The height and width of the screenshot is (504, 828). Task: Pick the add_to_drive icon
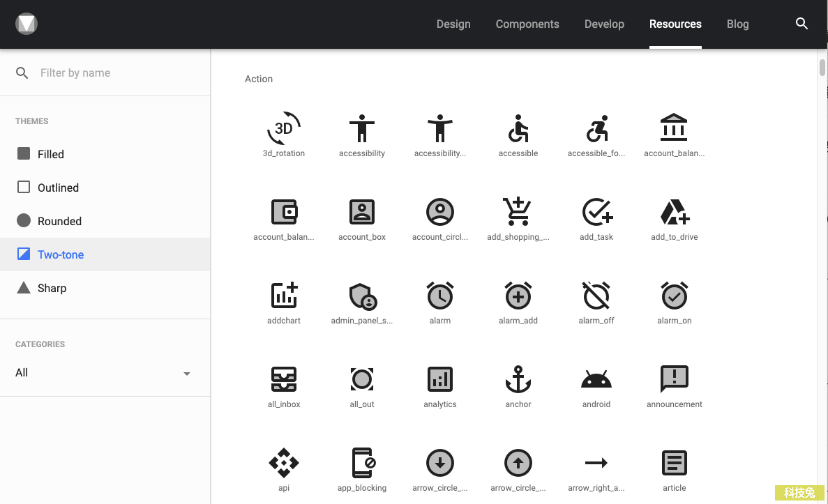click(x=674, y=212)
